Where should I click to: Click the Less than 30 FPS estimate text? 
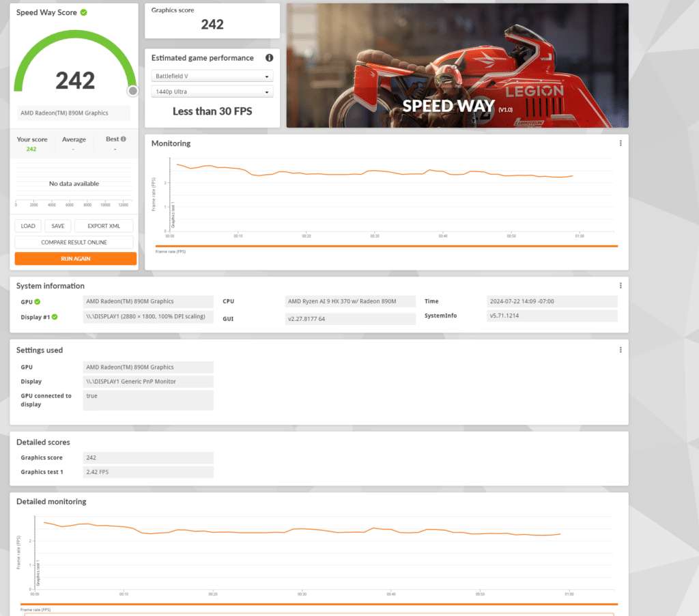click(x=212, y=111)
